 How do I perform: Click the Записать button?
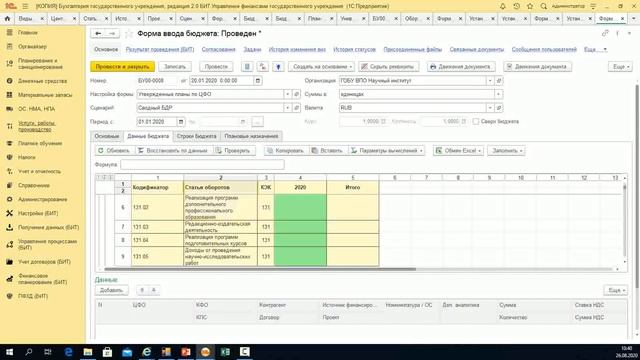pyautogui.click(x=175, y=67)
